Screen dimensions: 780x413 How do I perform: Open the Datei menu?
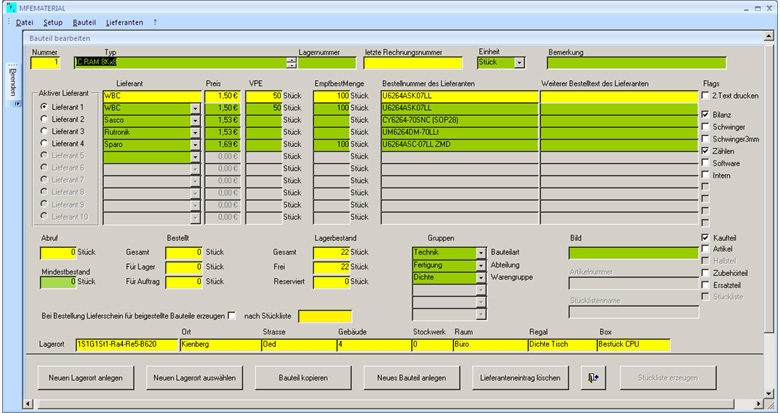pos(24,21)
